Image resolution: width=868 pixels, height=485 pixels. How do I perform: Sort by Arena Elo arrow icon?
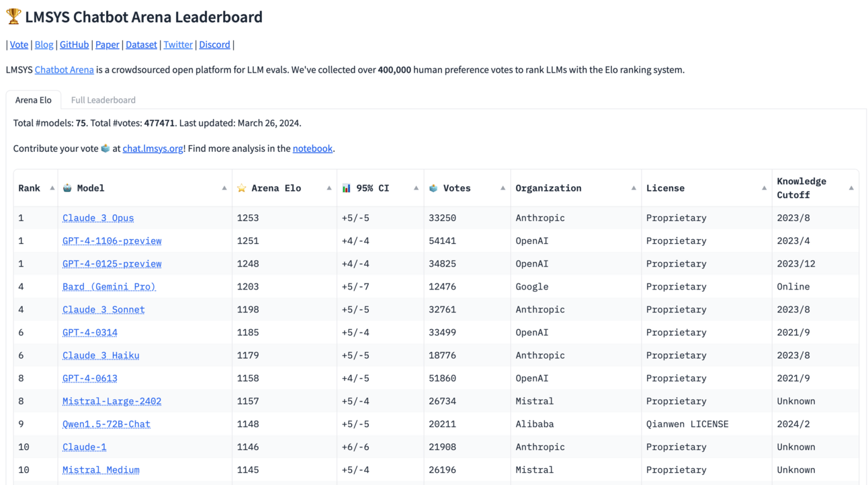329,188
